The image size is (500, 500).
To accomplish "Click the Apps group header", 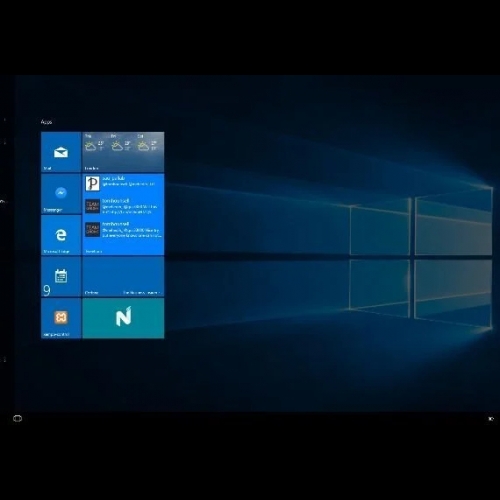I will (46, 122).
